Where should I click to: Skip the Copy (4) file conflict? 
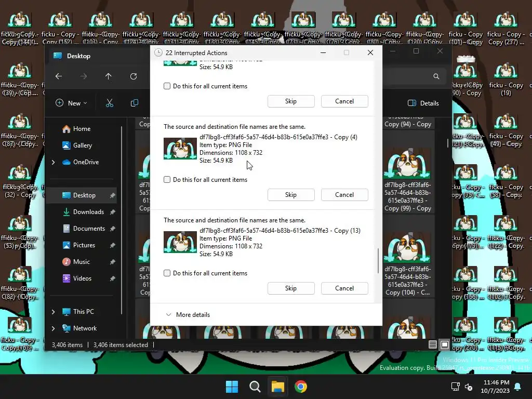point(291,195)
